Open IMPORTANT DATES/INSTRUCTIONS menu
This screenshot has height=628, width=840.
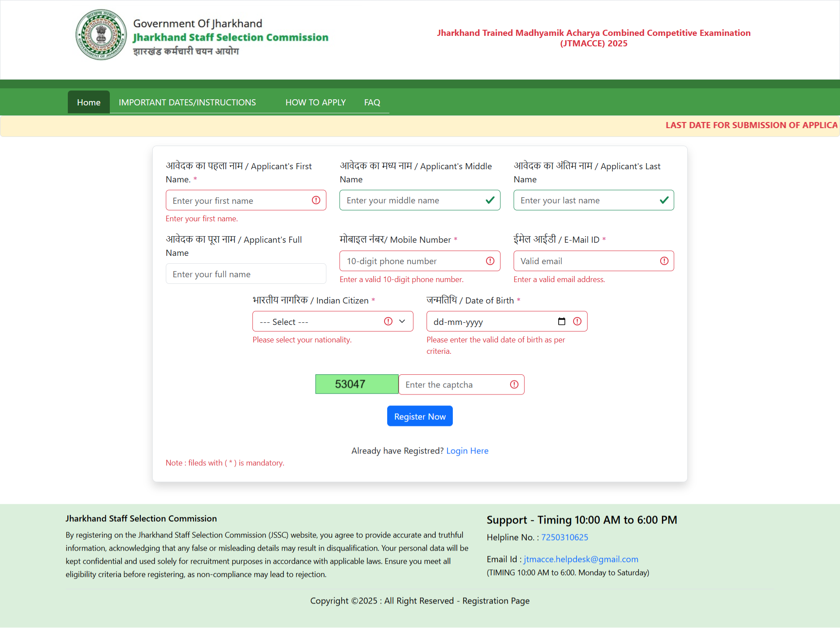pyautogui.click(x=187, y=102)
